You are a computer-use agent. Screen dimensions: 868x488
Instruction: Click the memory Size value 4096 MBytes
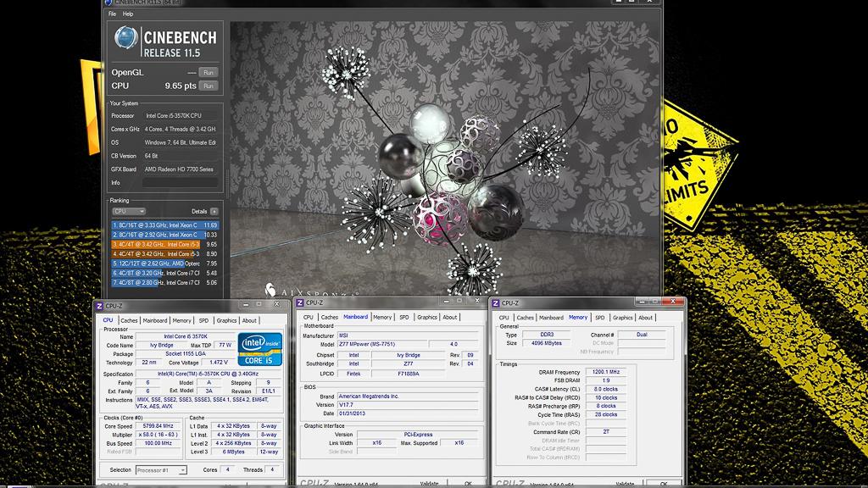pos(547,343)
